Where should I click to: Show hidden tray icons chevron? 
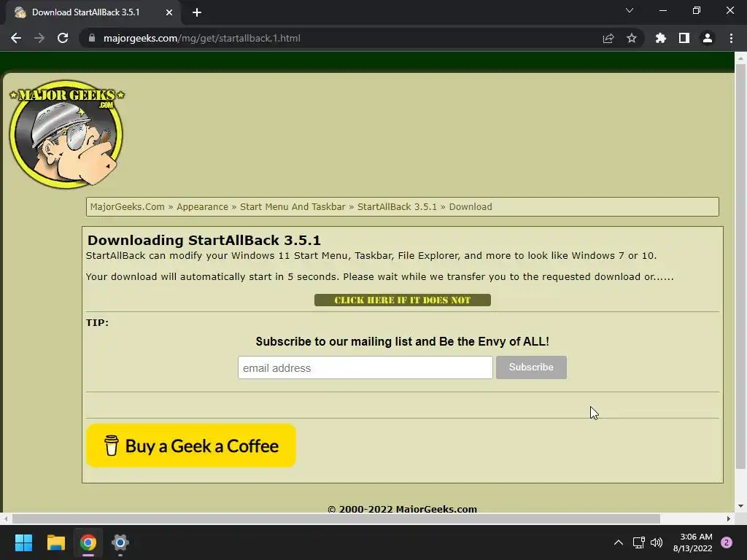(619, 542)
